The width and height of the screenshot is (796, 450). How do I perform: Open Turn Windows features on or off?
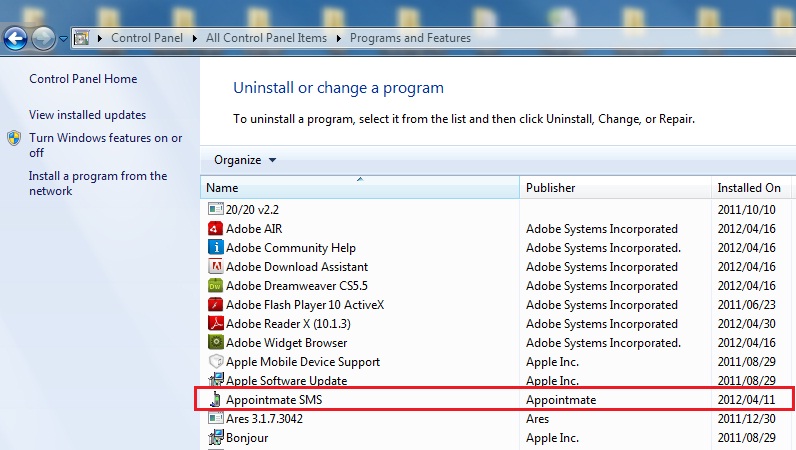105,145
